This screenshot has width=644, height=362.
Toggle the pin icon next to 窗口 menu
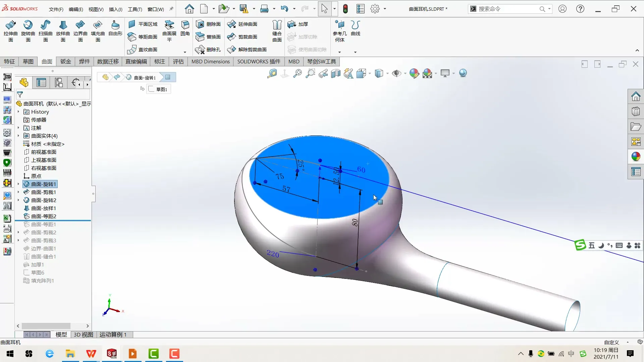coord(171,9)
